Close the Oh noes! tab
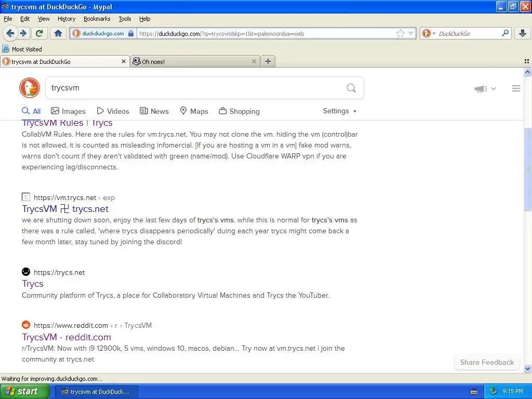This screenshot has width=532, height=399. 254,61
